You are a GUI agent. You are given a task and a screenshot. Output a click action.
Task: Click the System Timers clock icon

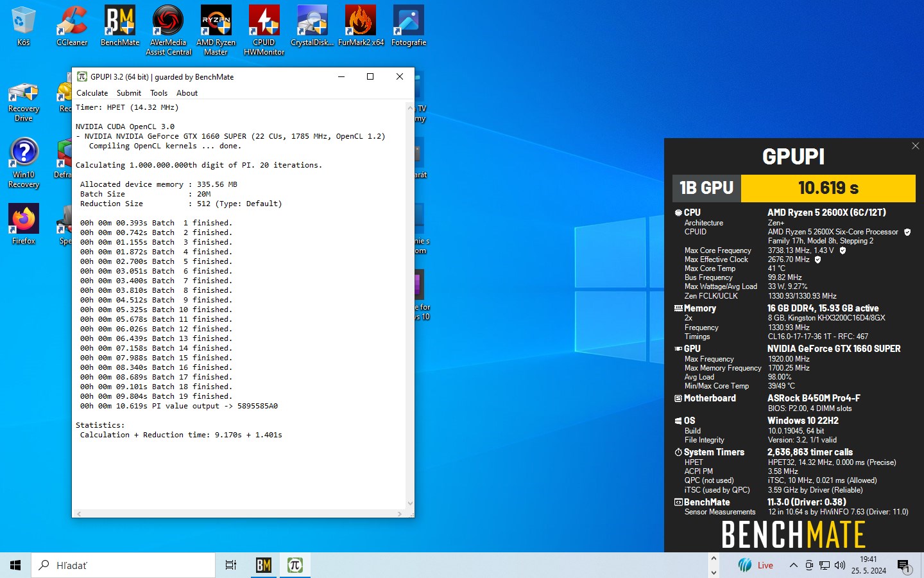[x=678, y=452]
